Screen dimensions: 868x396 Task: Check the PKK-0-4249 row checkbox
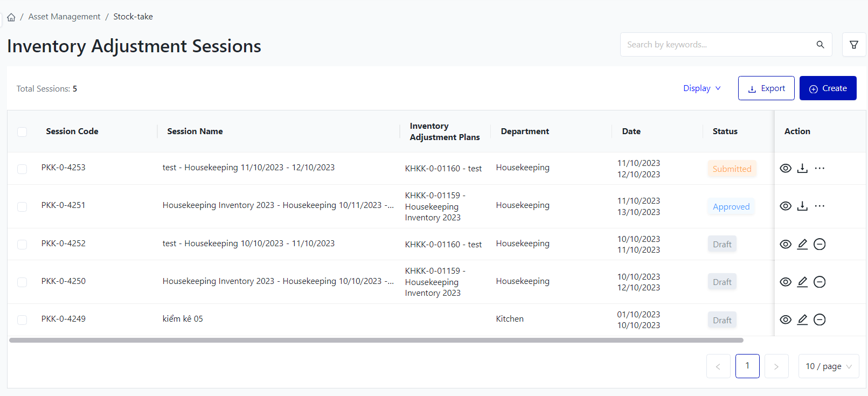pyautogui.click(x=22, y=320)
